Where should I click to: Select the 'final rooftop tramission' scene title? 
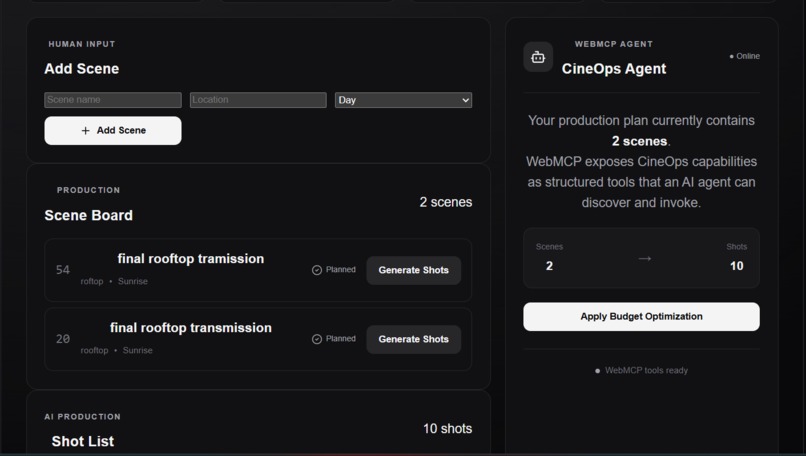[x=191, y=259]
